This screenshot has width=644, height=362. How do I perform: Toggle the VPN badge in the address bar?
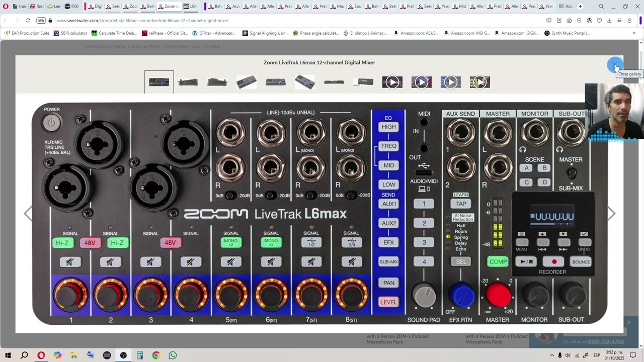tap(41, 21)
